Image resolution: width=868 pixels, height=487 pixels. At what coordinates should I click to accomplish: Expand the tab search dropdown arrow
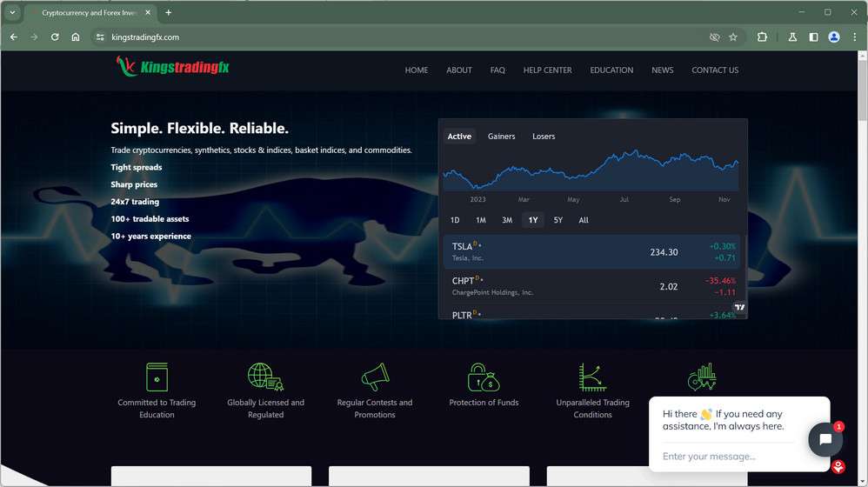[x=12, y=12]
